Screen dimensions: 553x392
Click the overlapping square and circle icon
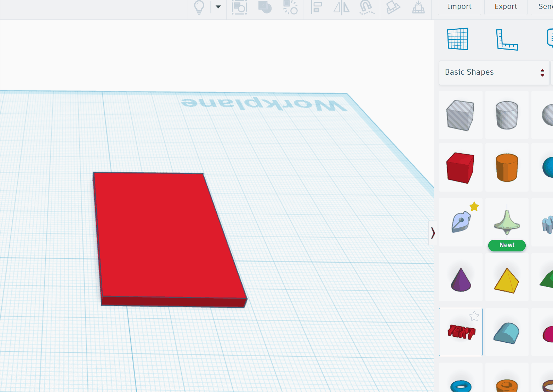pos(265,7)
